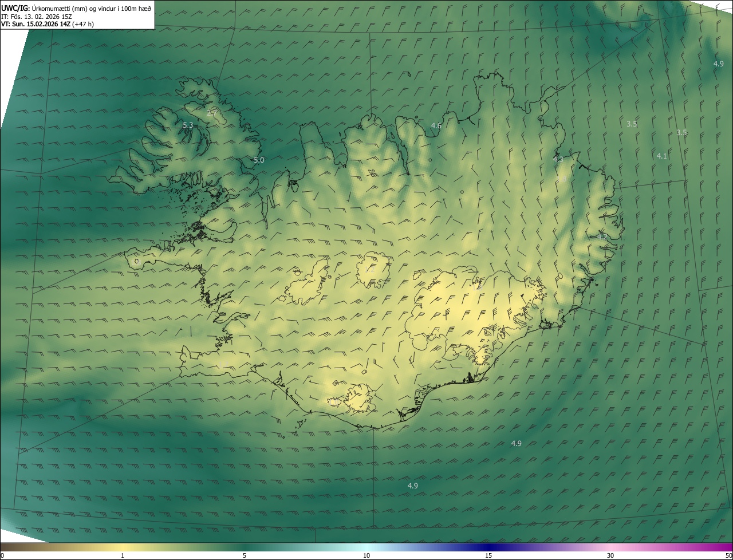The image size is (733, 560).
Task: Click the 4.6 value label on the map
Action: tap(436, 125)
